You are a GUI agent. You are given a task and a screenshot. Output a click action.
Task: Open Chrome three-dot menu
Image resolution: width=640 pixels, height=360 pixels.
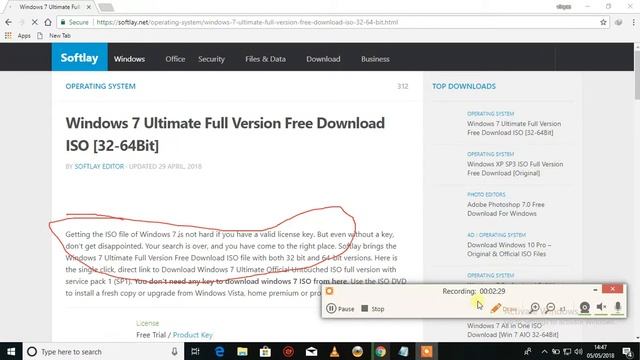click(x=633, y=22)
